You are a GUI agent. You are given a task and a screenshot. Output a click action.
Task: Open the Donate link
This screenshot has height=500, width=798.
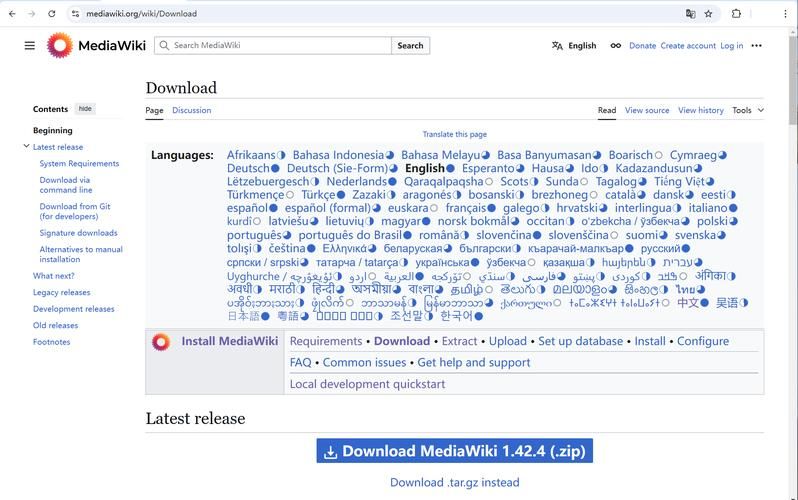pyautogui.click(x=642, y=45)
